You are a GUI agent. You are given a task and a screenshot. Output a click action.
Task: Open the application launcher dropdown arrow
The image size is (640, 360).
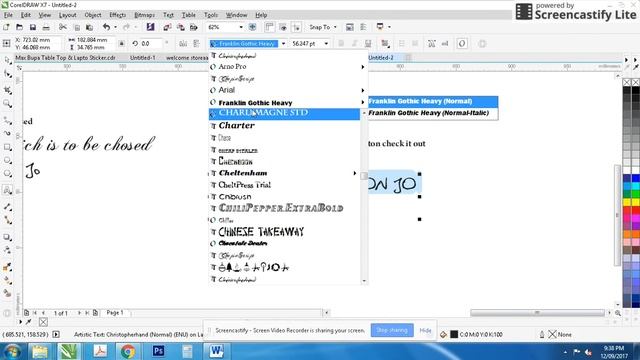[x=389, y=27]
